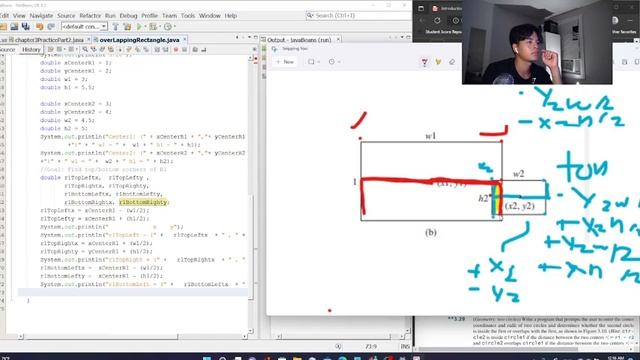Maximize the editor window icon
The image size is (640, 360).
pos(256,37)
